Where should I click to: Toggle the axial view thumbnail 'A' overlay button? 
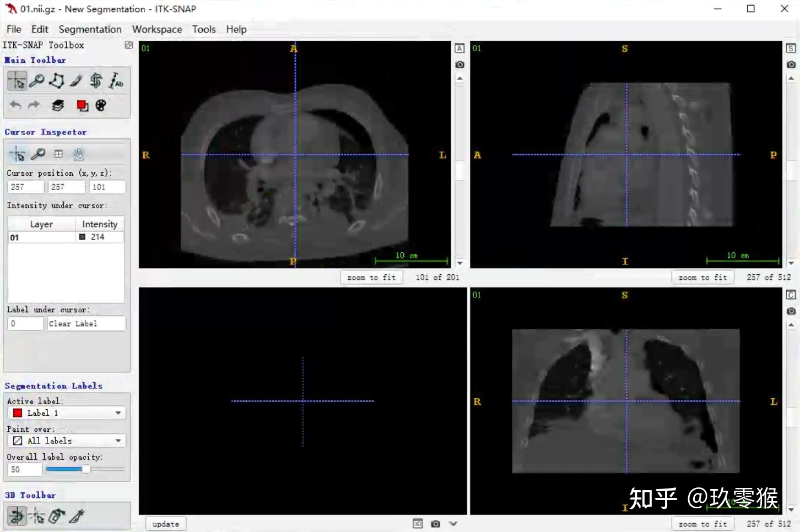460,48
